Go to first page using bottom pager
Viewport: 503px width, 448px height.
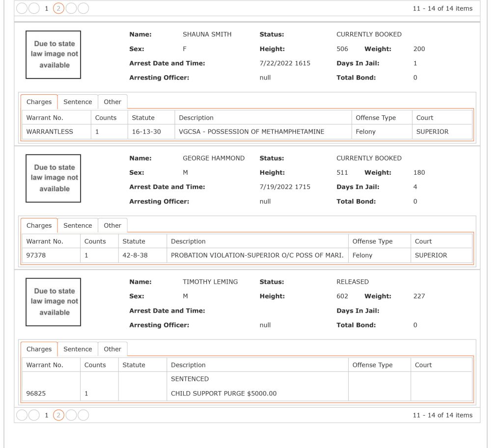pos(22,415)
